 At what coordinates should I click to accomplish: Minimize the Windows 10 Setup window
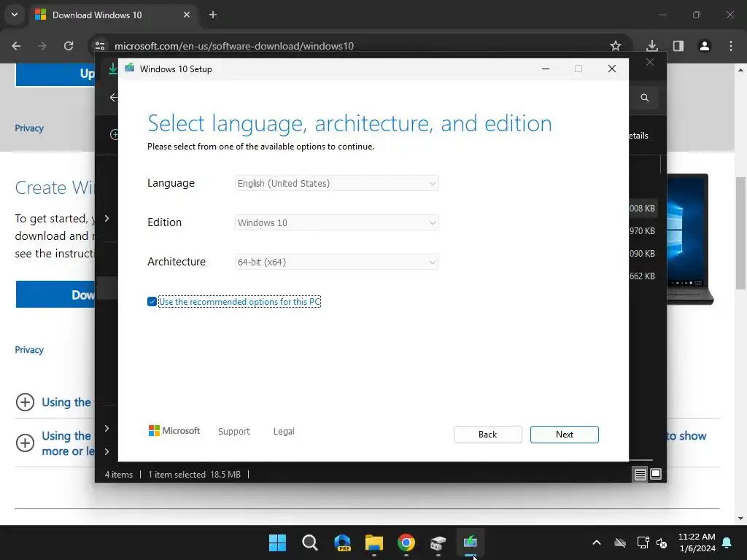[546, 69]
